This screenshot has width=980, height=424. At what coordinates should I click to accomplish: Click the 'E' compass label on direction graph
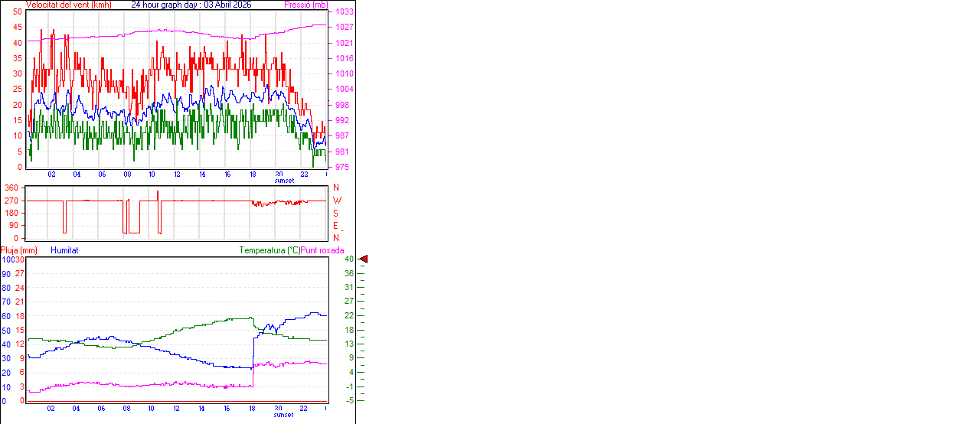click(x=335, y=226)
